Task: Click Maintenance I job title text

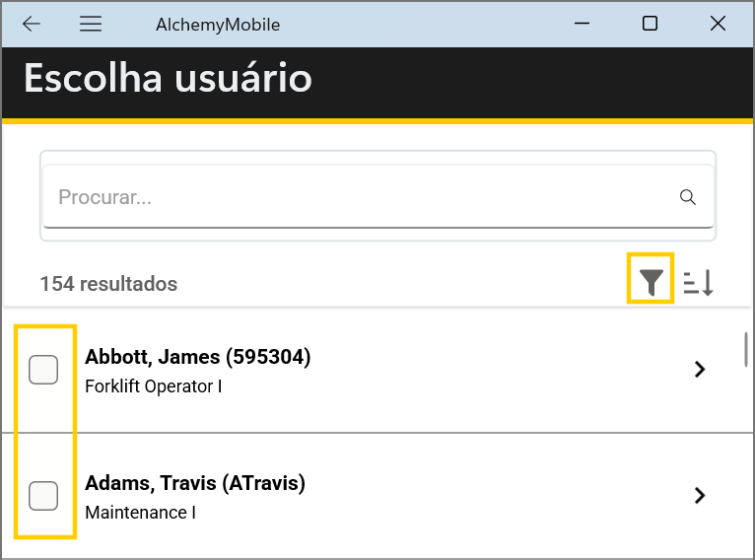Action: [141, 513]
